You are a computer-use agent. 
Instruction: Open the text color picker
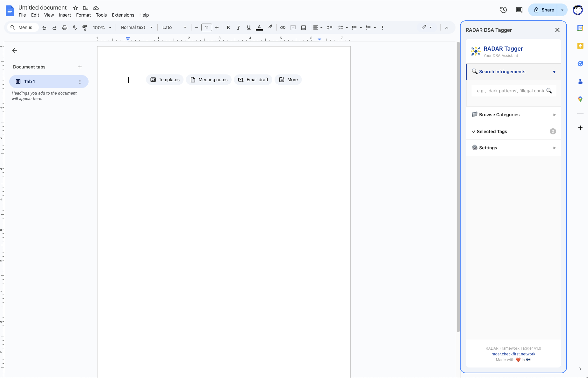[259, 28]
